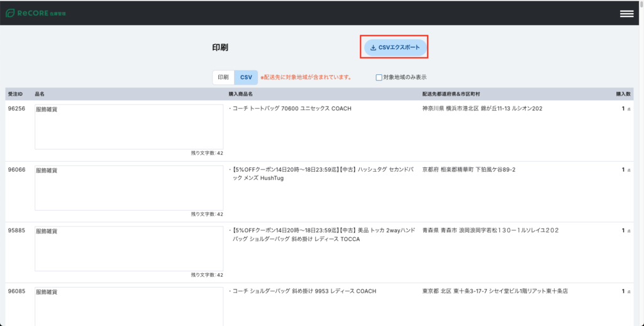
Task: Click the 品名 column header
Action: point(40,94)
